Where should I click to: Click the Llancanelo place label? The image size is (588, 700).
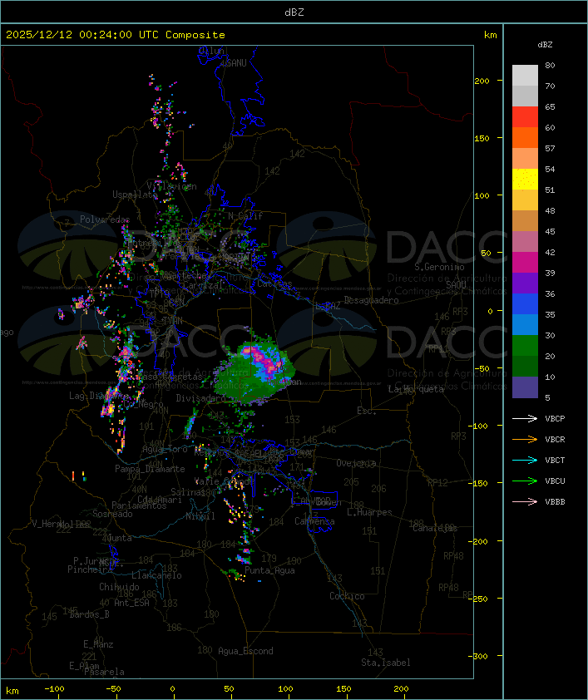tap(156, 576)
